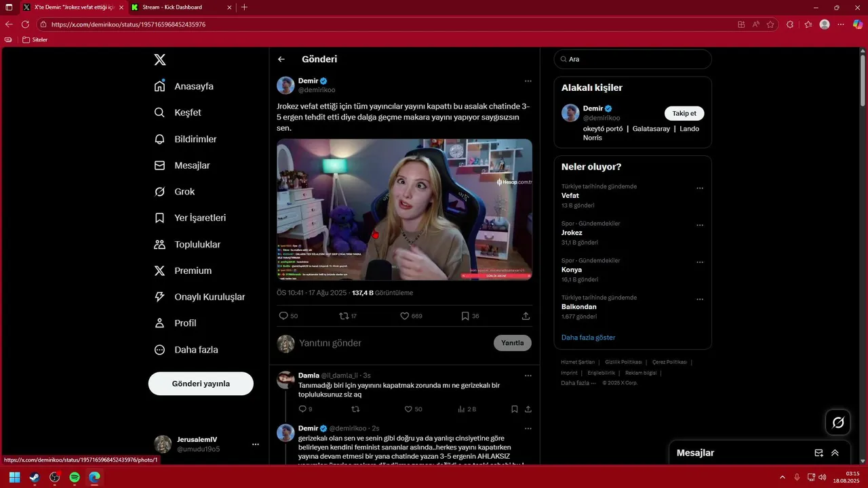Click share icon on main post
Image resolution: width=868 pixels, height=488 pixels.
pyautogui.click(x=526, y=316)
